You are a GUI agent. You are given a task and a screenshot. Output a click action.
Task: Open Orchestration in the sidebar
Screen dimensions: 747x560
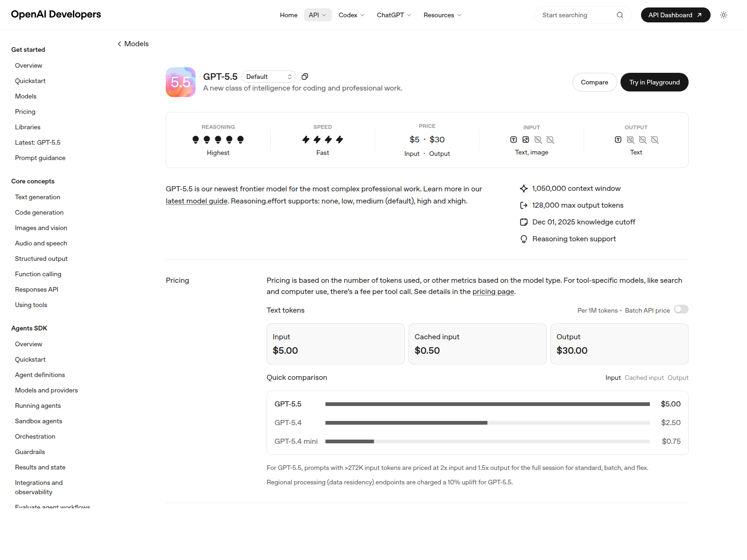pos(35,436)
